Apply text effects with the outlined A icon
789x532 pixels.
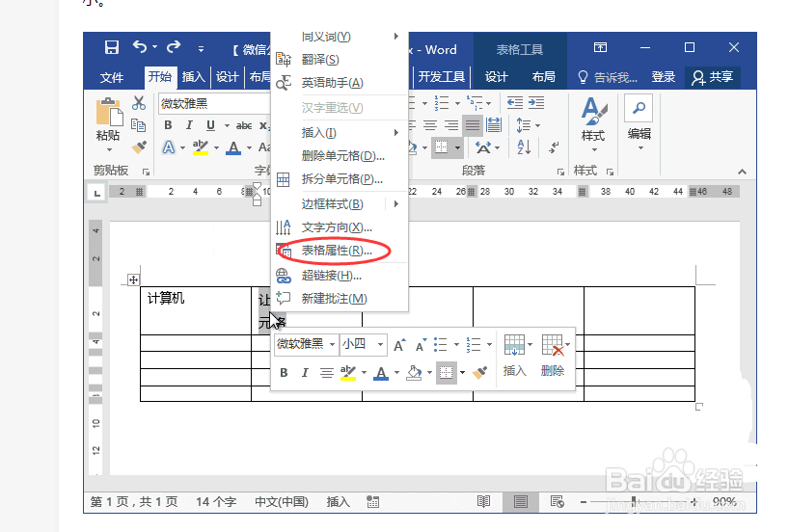coord(169,147)
